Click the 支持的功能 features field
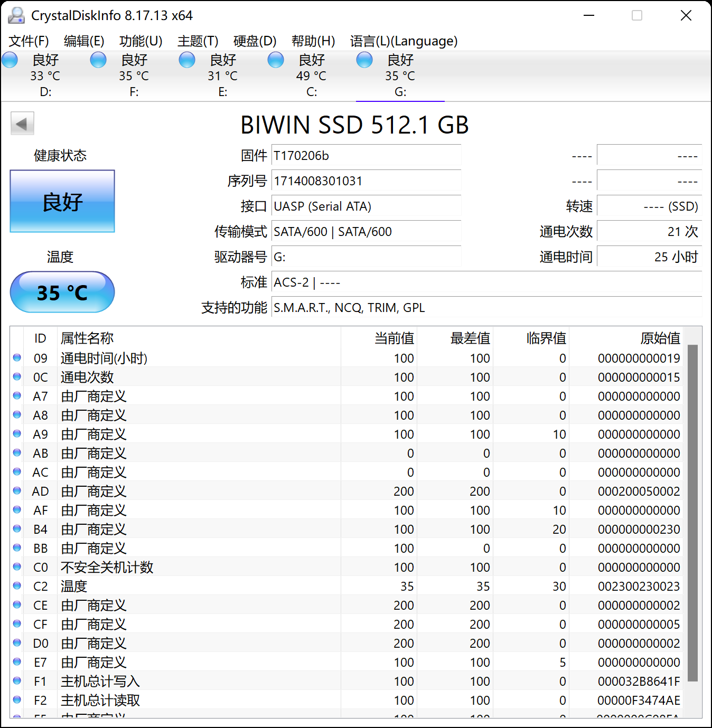The width and height of the screenshot is (712, 728). pos(486,308)
